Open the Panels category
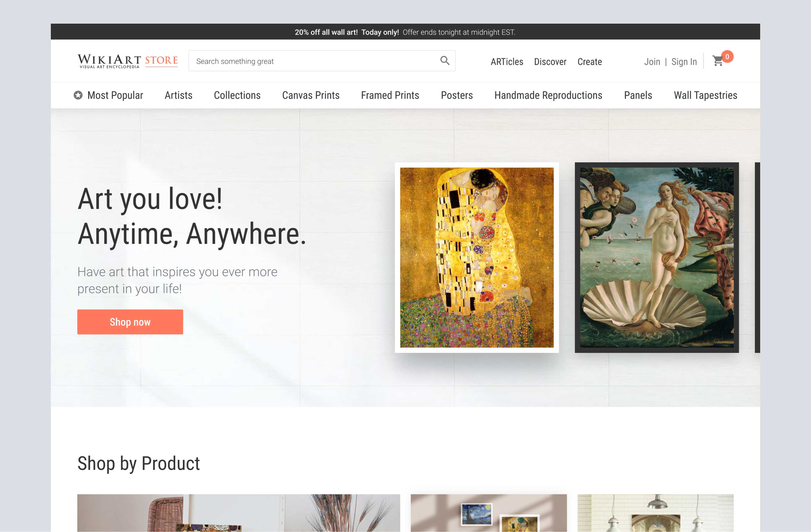 [x=638, y=95]
